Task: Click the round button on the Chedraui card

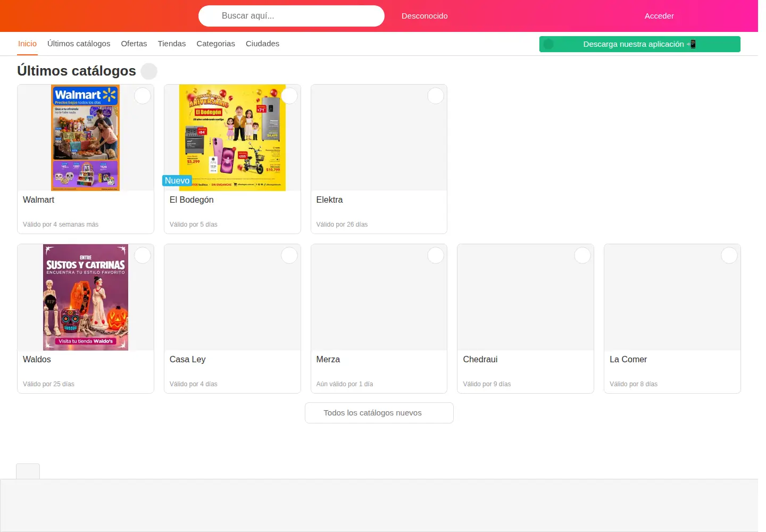Action: [x=582, y=255]
